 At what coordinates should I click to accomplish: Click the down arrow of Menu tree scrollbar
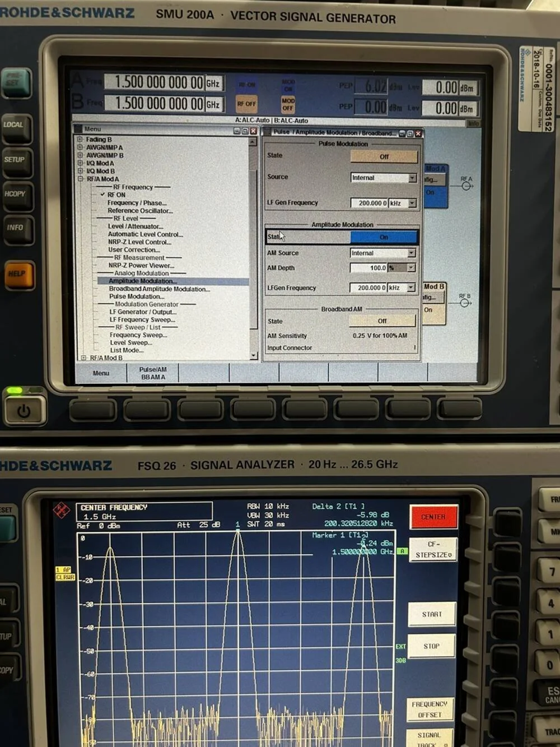[253, 355]
